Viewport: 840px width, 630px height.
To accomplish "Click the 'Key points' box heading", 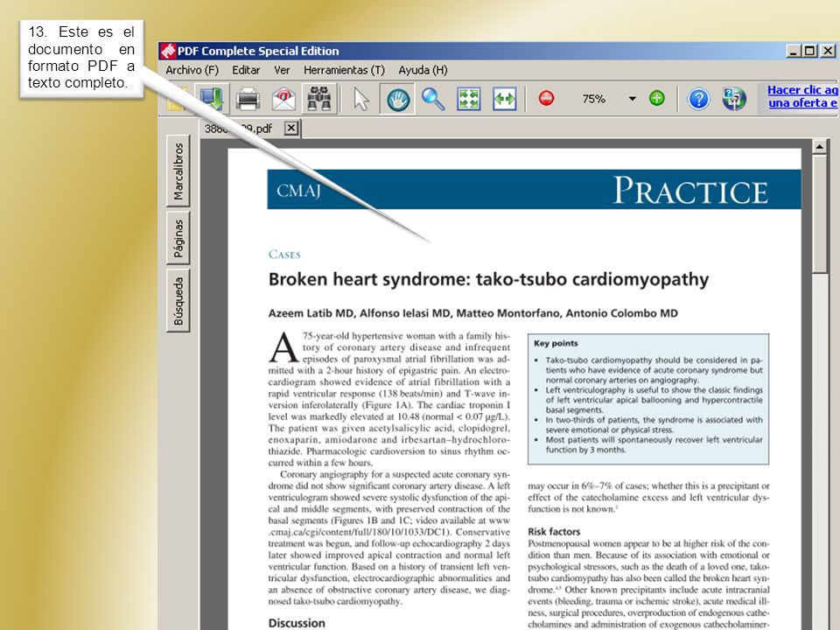I will [x=556, y=343].
